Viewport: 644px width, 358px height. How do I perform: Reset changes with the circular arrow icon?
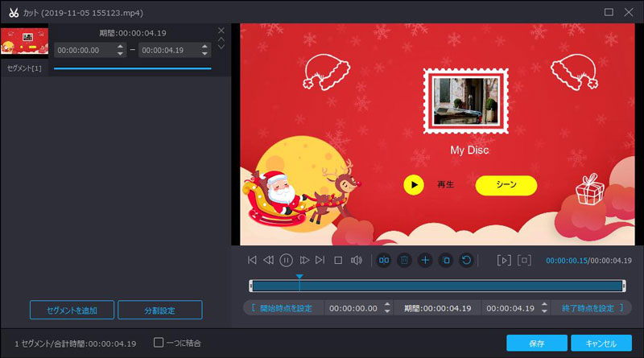tap(465, 260)
